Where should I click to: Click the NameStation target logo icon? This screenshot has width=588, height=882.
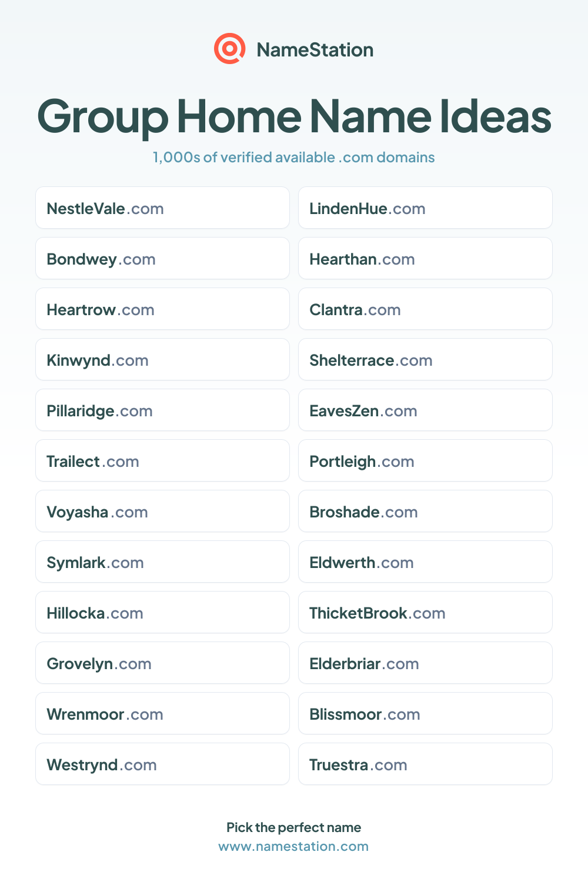pos(229,49)
